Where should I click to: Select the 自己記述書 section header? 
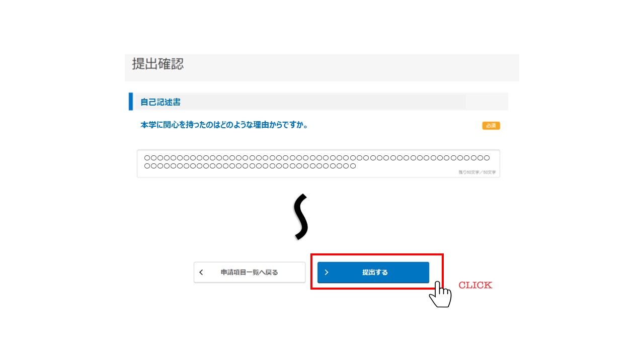tap(160, 102)
